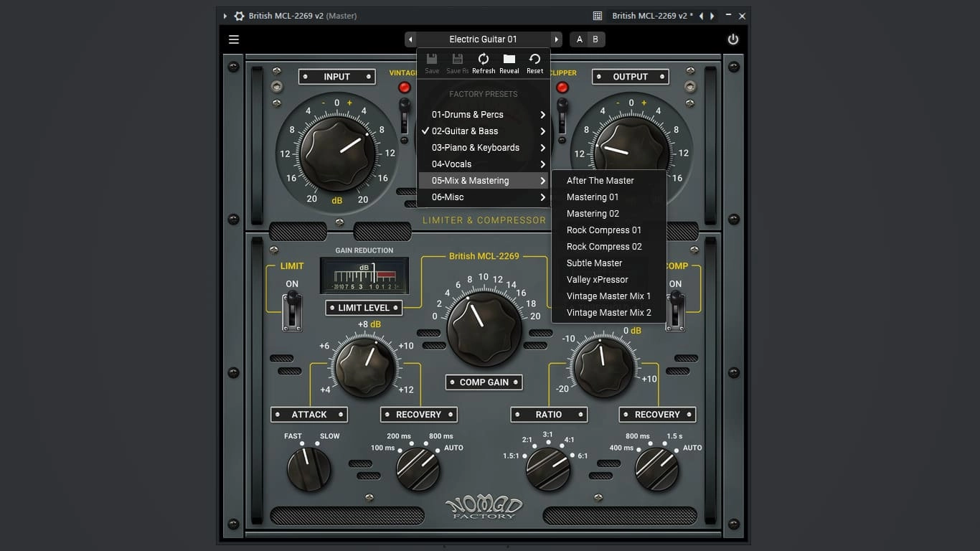Viewport: 980px width, 551px height.
Task: Select compare slot B
Action: (x=595, y=39)
